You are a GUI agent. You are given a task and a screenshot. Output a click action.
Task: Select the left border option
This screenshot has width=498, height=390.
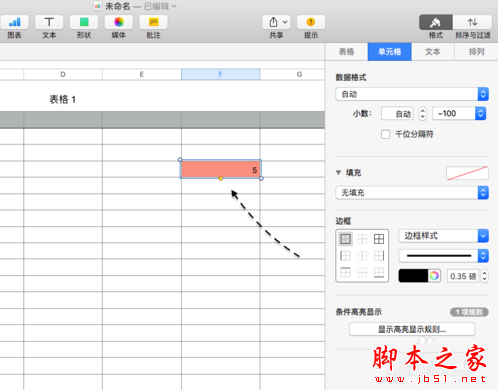point(345,256)
